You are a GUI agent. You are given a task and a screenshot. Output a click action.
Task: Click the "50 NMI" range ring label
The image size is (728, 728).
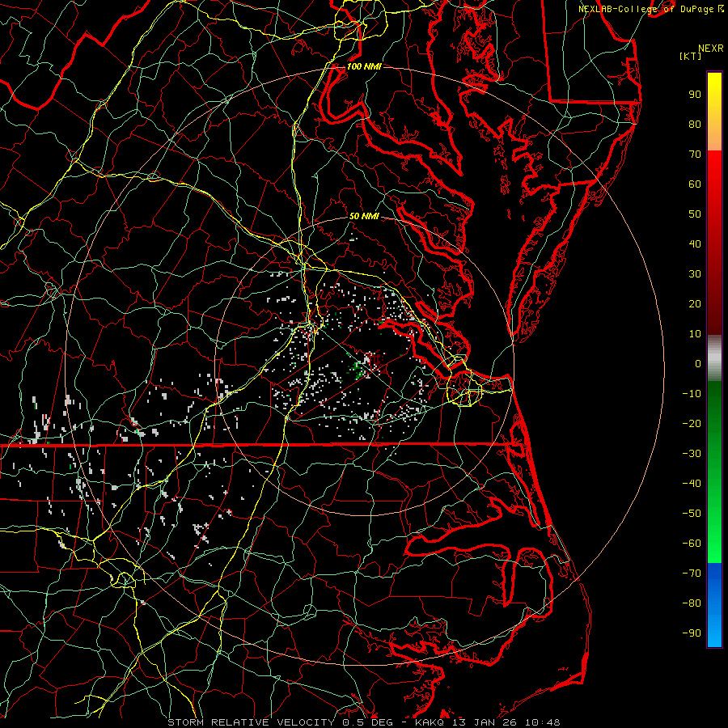coord(364,216)
